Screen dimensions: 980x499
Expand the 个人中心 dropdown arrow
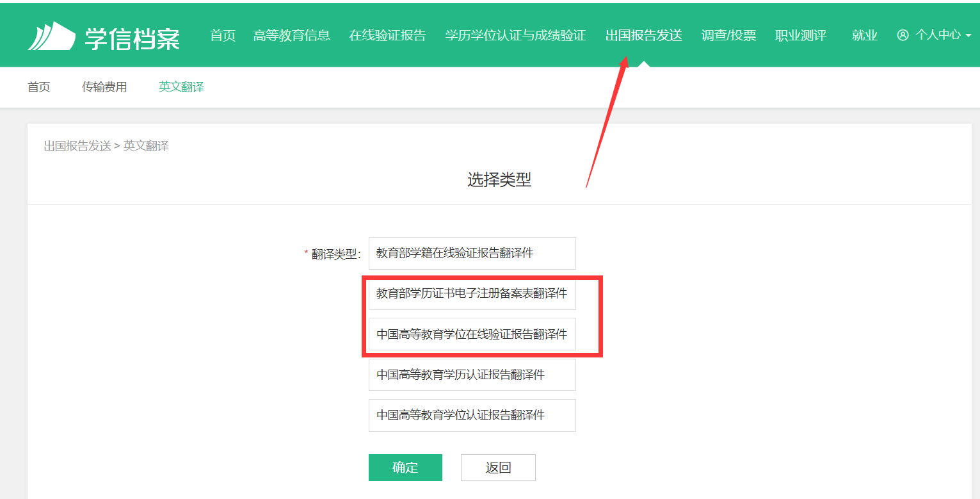968,36
